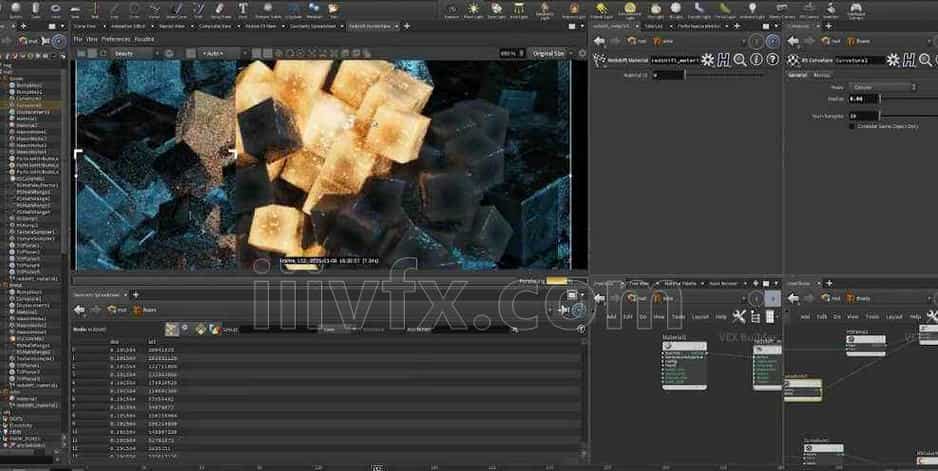Open Layout menu in material network editor
938x471 pixels.
pos(701,317)
